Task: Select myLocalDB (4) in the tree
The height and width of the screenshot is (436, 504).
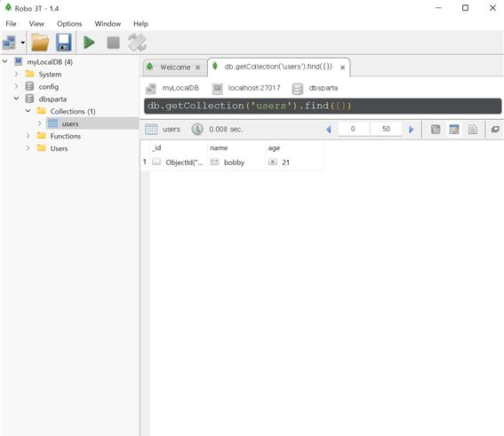Action: 50,62
